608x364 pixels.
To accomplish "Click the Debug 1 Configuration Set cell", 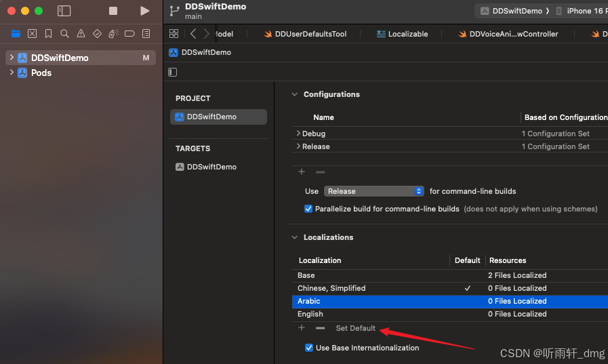I will [555, 134].
